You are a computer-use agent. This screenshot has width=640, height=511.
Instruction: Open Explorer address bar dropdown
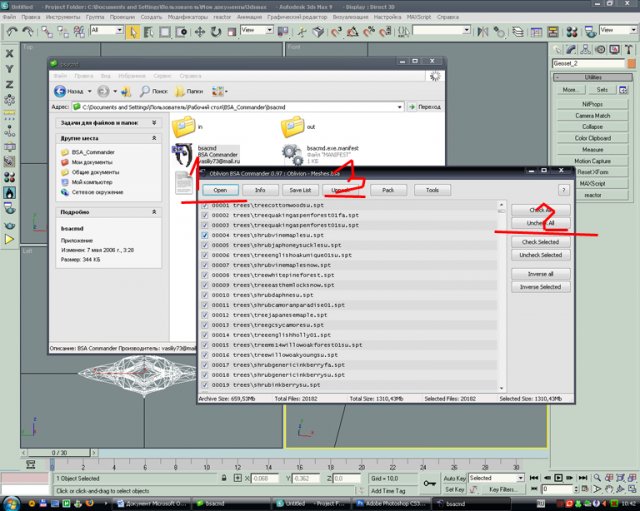[x=399, y=107]
